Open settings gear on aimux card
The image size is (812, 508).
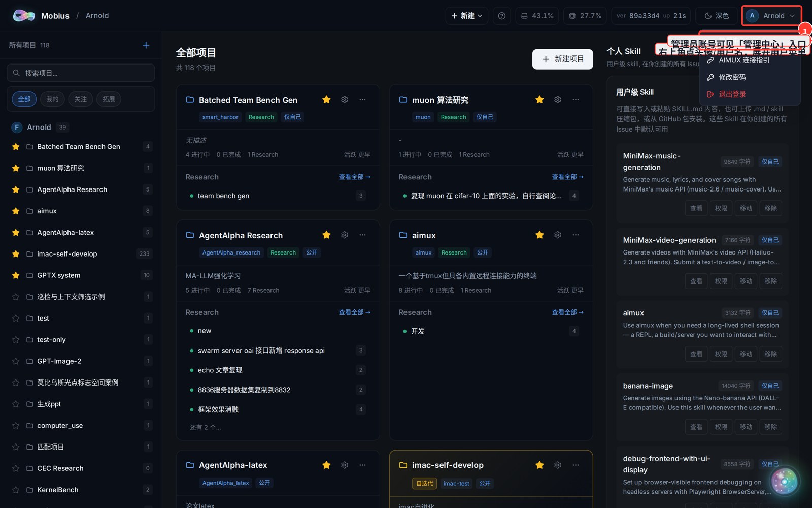click(x=558, y=235)
